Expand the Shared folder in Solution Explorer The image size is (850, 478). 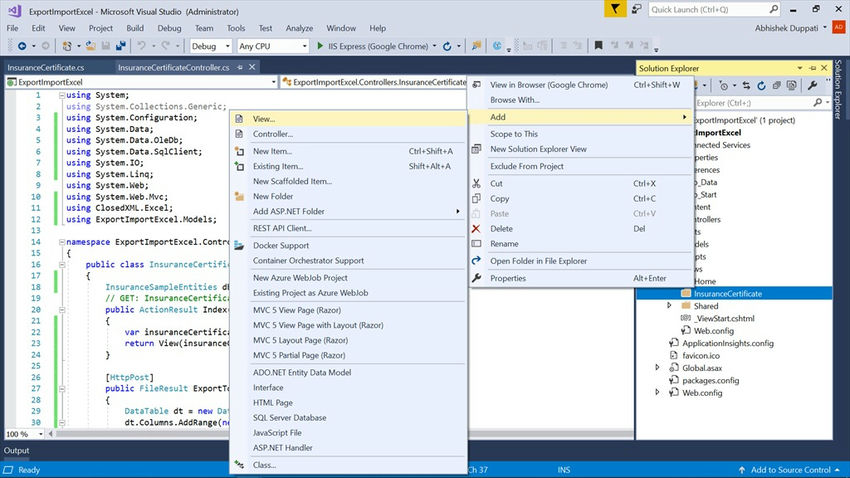click(x=671, y=306)
